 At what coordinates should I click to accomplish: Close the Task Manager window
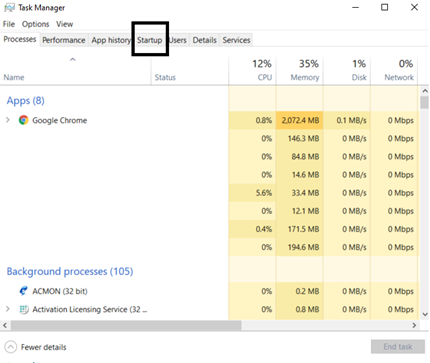(x=414, y=7)
